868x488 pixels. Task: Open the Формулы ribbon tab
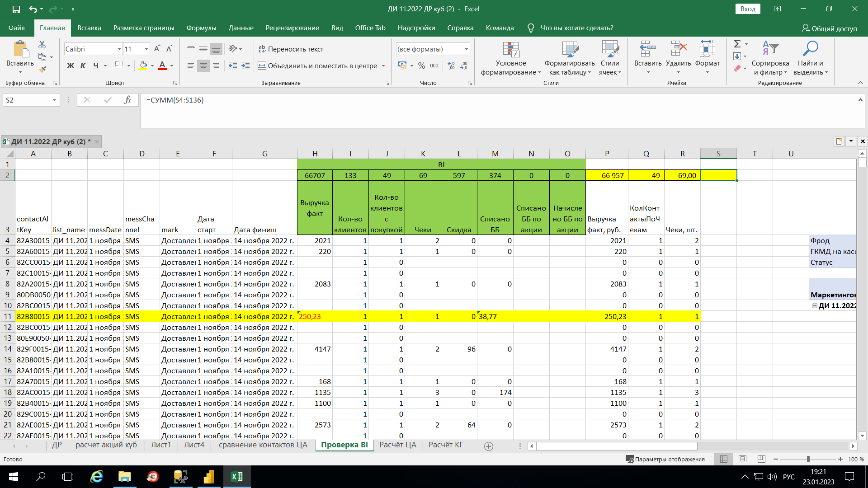point(201,28)
